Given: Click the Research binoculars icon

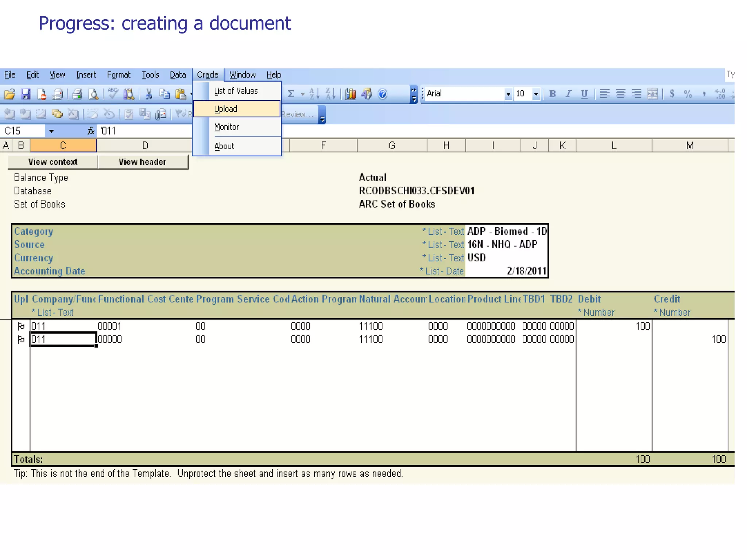Looking at the screenshot, I should pyautogui.click(x=129, y=94).
